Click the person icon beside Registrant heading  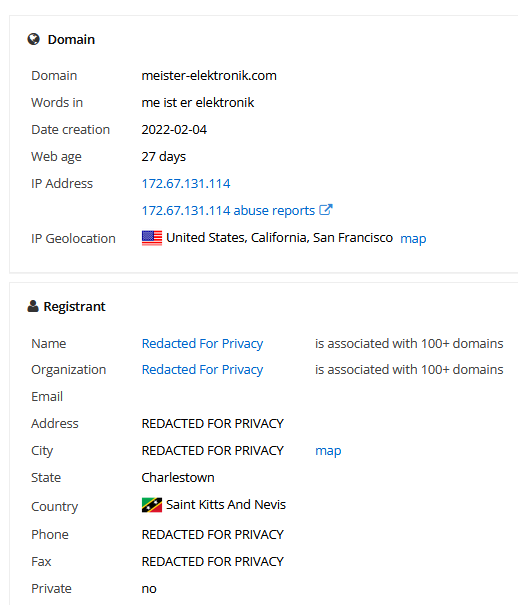[33, 306]
